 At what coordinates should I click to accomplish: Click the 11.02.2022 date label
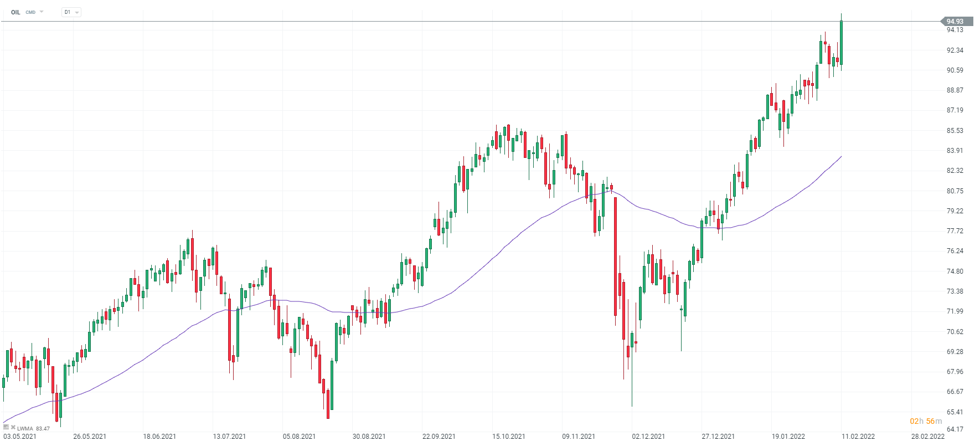pos(858,437)
